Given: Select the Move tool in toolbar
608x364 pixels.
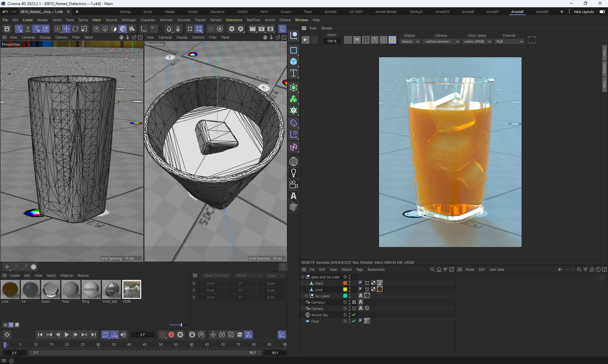Looking at the screenshot, I should coord(66,29).
